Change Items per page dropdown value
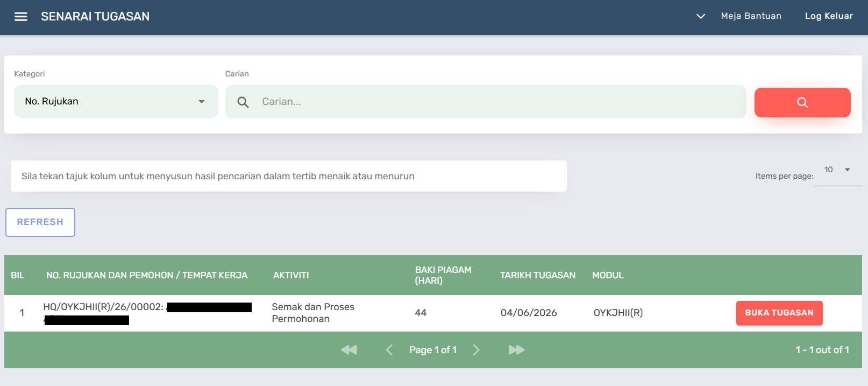Viewport: 868px width, 386px height. click(x=837, y=170)
